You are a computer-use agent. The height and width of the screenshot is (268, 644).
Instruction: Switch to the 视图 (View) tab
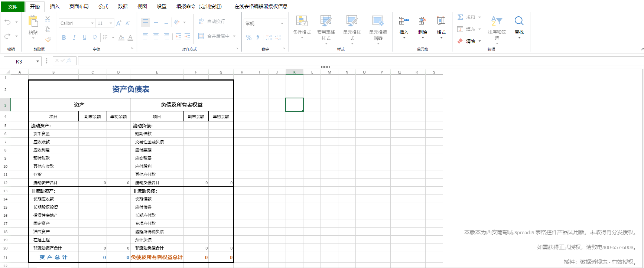(x=142, y=6)
